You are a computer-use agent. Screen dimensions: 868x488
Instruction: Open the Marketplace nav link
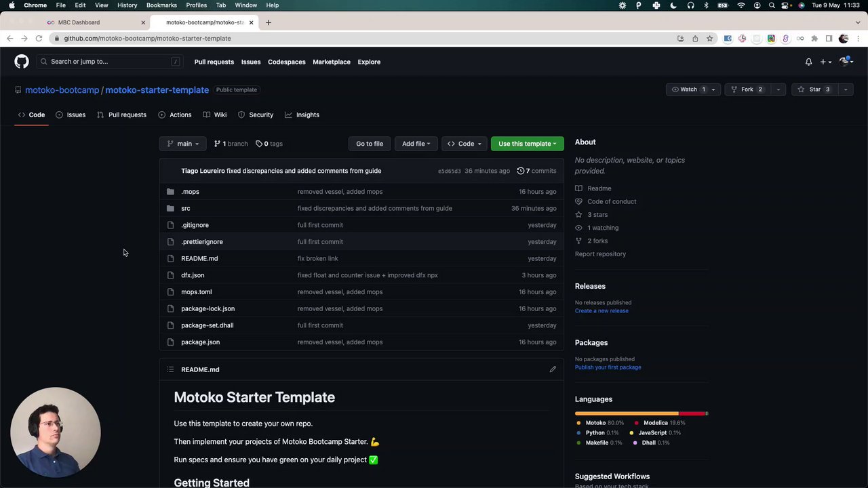[x=332, y=62]
